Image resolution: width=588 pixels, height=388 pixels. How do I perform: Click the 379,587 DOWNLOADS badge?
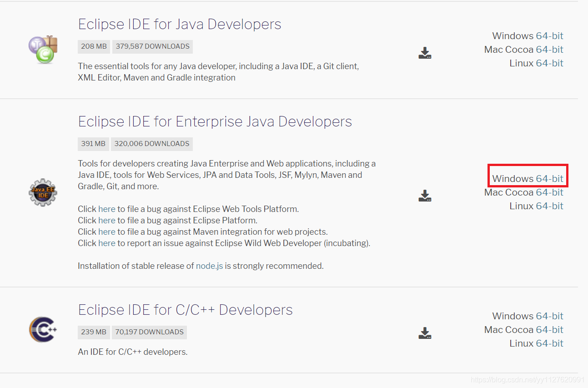152,46
